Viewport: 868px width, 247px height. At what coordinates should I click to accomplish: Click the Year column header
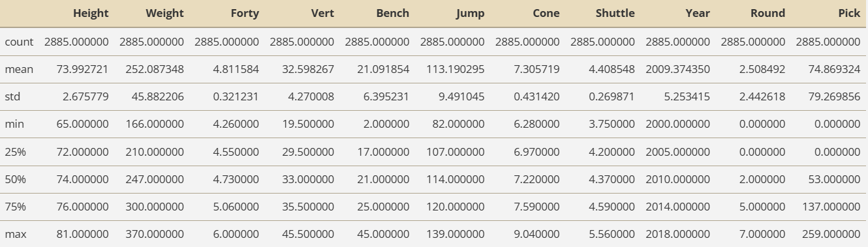click(x=698, y=13)
